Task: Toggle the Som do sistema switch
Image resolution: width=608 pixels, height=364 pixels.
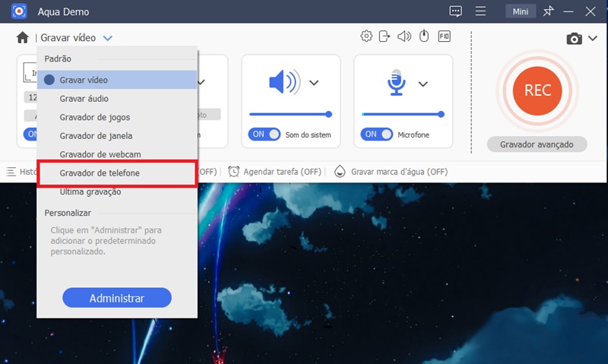Action: pos(264,135)
